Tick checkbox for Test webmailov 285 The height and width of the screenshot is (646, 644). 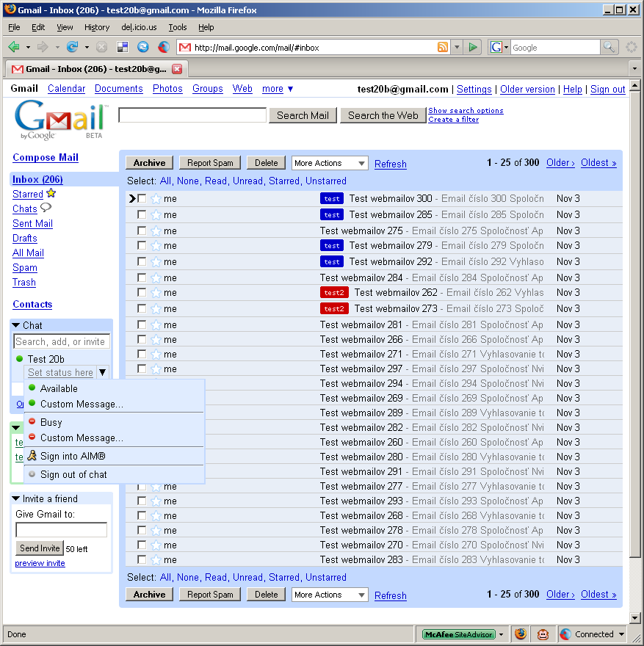pyautogui.click(x=142, y=214)
